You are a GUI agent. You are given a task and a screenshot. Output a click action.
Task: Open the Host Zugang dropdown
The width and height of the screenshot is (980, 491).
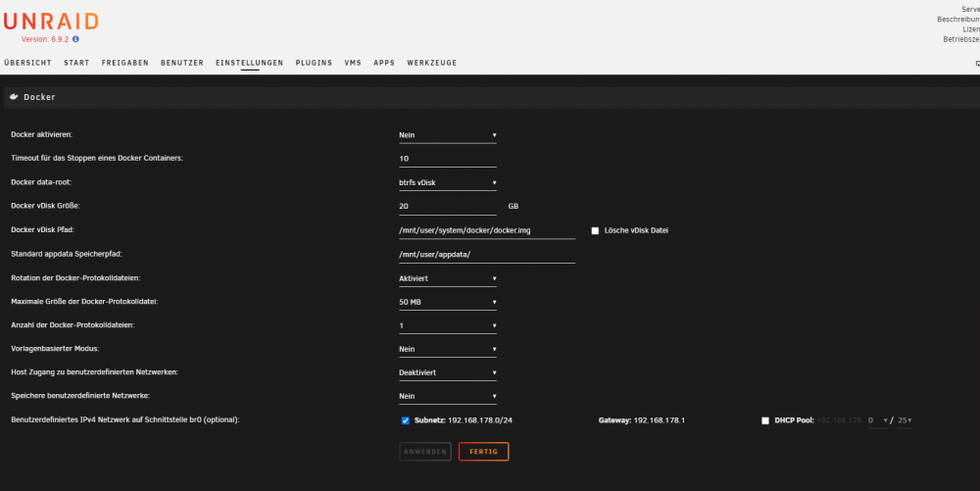tap(448, 372)
